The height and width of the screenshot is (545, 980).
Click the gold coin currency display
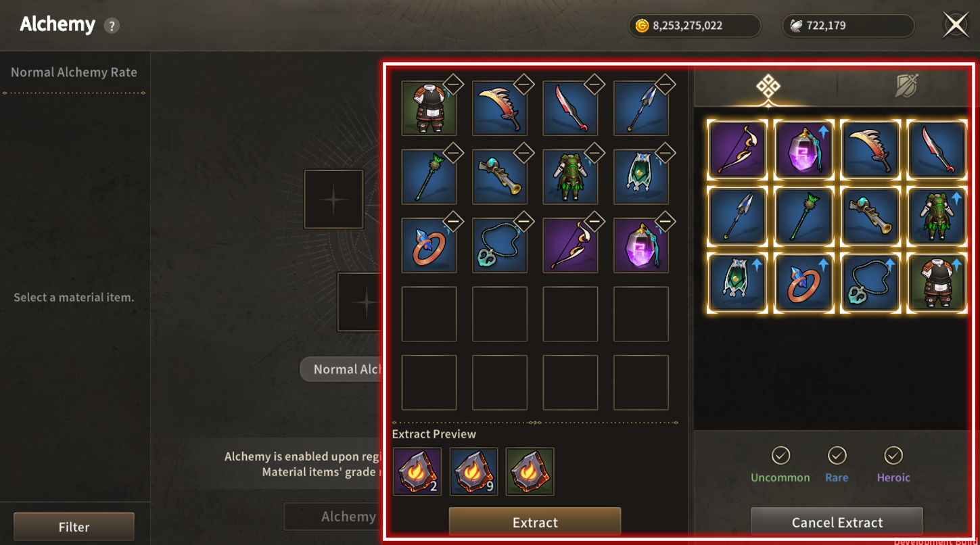coord(695,26)
